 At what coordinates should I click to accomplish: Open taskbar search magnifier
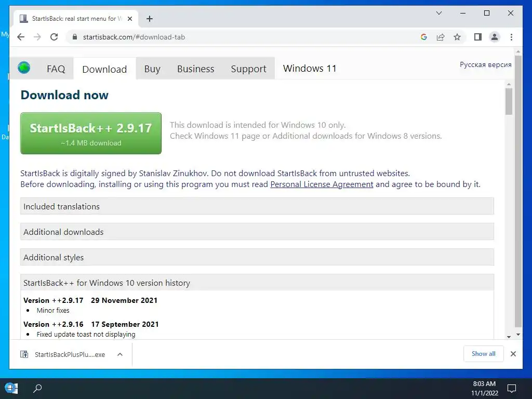(37, 388)
